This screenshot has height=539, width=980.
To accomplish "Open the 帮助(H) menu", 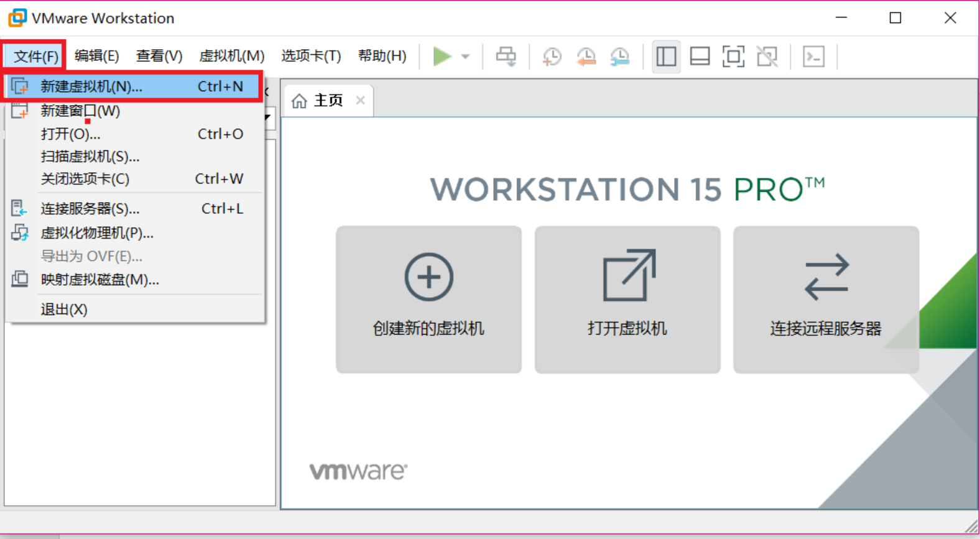I will 382,56.
